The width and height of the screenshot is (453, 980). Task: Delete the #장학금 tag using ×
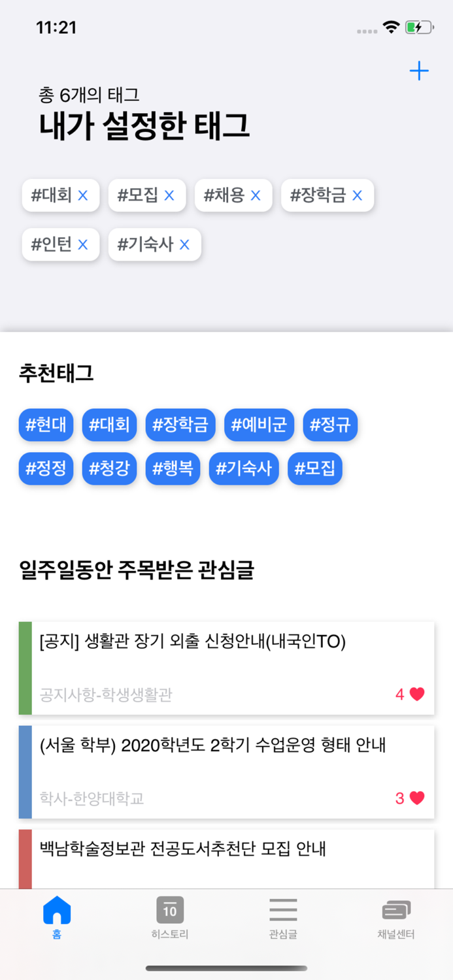pyautogui.click(x=357, y=195)
